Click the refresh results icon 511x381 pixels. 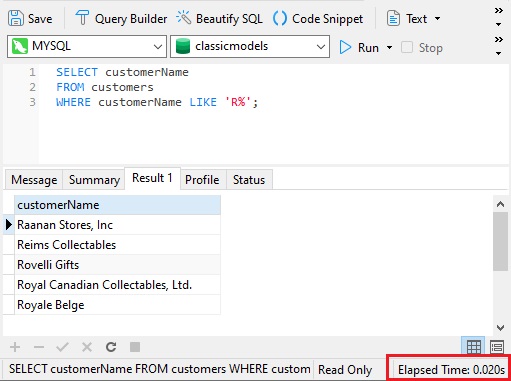[x=111, y=347]
